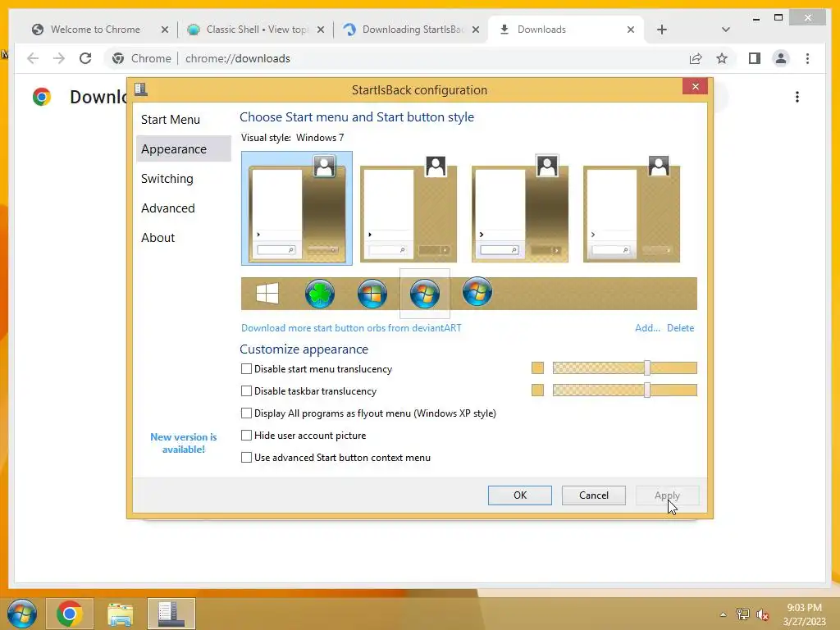Select the first highlighted start menu style thumbnail
The height and width of the screenshot is (630, 840).
pyautogui.click(x=297, y=208)
